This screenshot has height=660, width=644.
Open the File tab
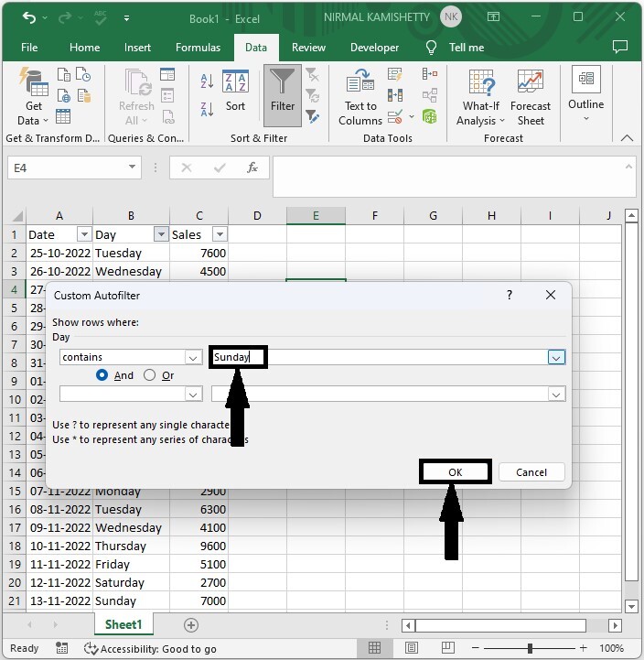[x=29, y=48]
